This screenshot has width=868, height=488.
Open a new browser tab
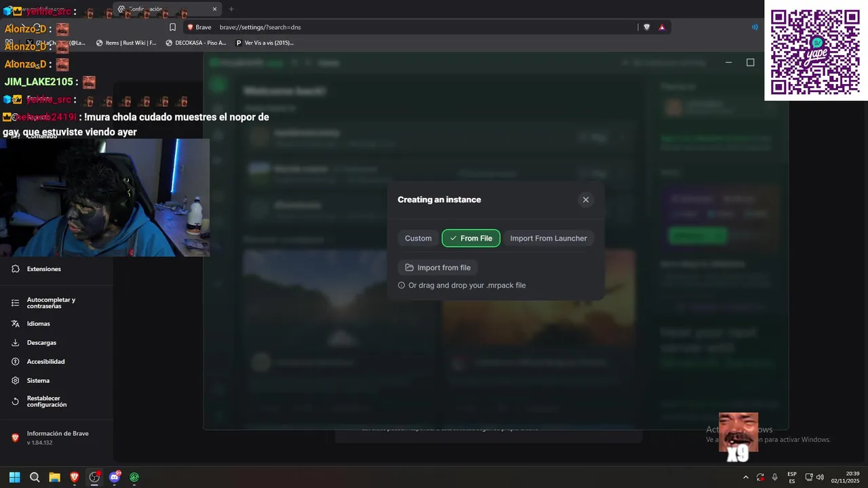pyautogui.click(x=231, y=9)
